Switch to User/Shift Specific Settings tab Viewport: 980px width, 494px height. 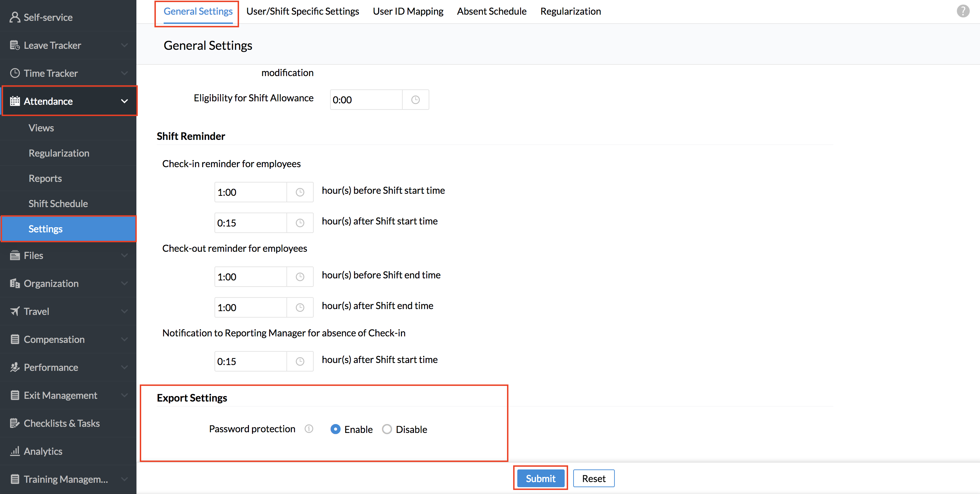pos(302,11)
